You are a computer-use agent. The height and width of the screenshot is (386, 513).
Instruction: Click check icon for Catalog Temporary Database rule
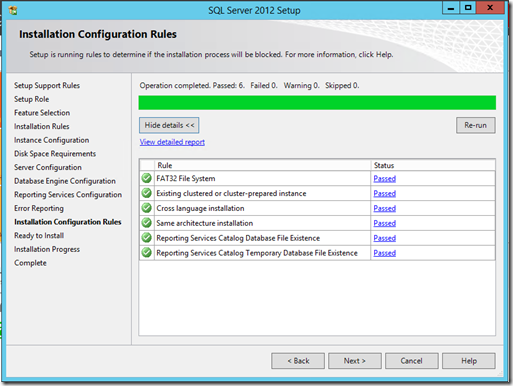coord(146,253)
